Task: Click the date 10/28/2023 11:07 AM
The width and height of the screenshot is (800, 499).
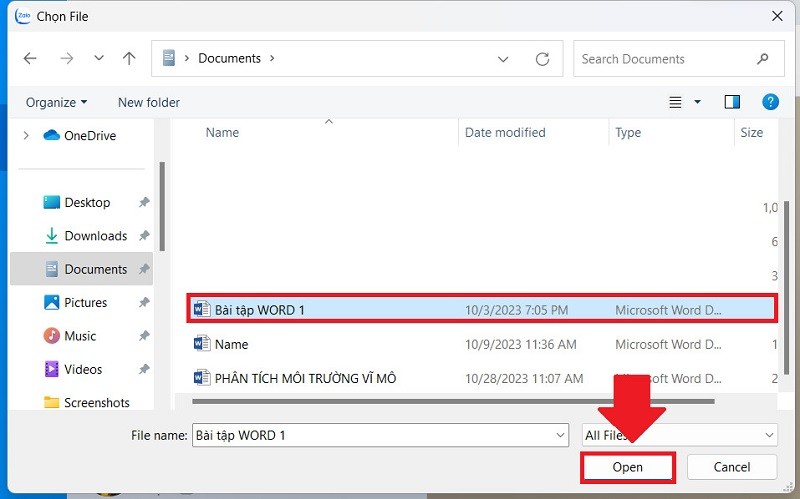Action: [524, 379]
